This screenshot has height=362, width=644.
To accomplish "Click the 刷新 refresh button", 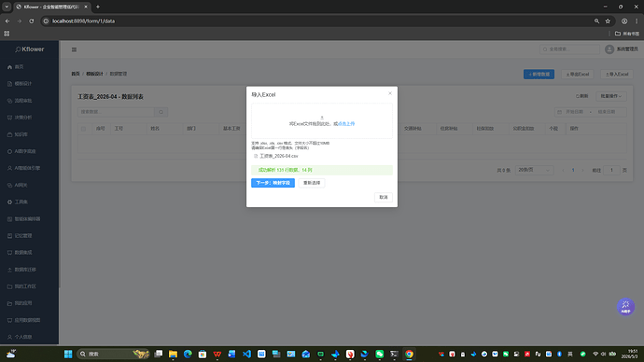I will pyautogui.click(x=582, y=96).
